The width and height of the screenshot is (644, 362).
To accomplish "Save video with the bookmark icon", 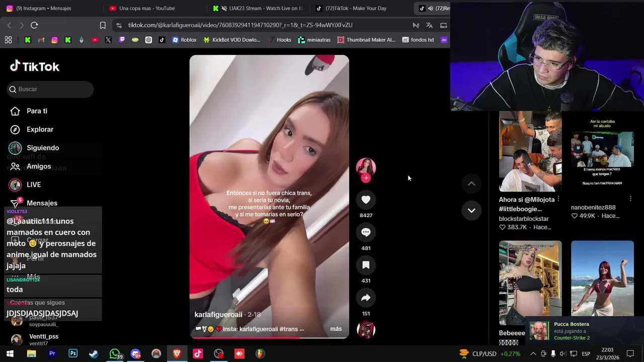I will click(366, 265).
